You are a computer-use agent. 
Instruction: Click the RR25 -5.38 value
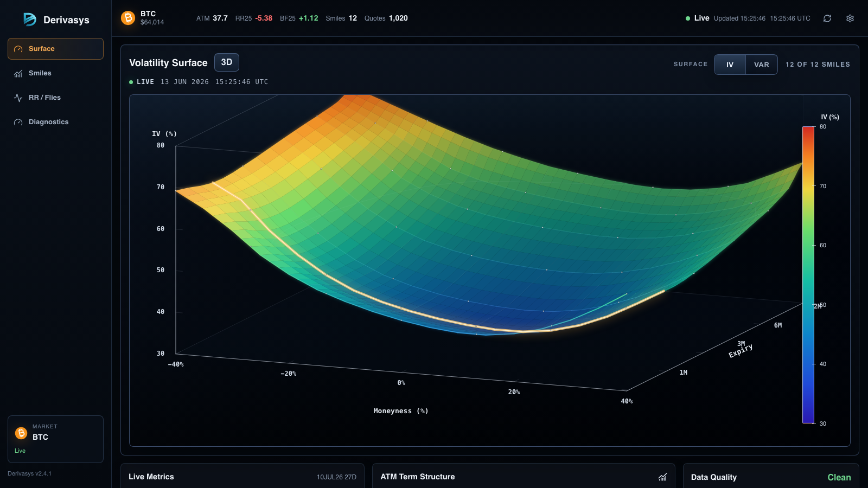click(x=254, y=18)
